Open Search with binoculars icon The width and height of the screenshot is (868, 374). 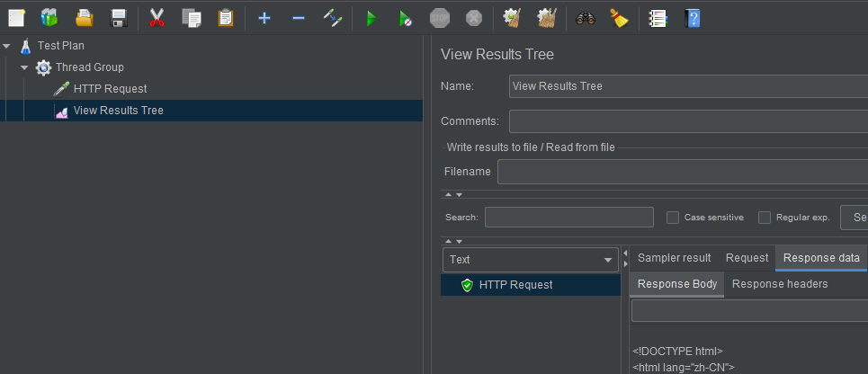pos(585,18)
